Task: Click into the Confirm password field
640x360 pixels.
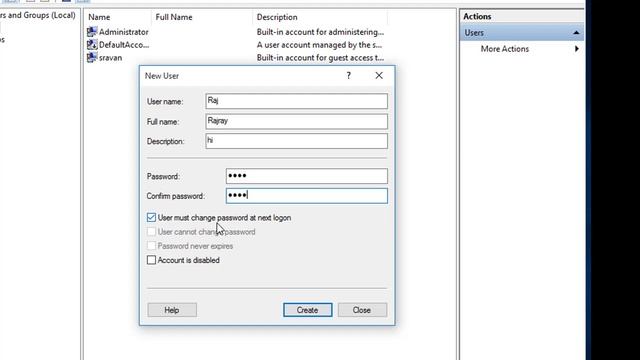Action: click(307, 196)
